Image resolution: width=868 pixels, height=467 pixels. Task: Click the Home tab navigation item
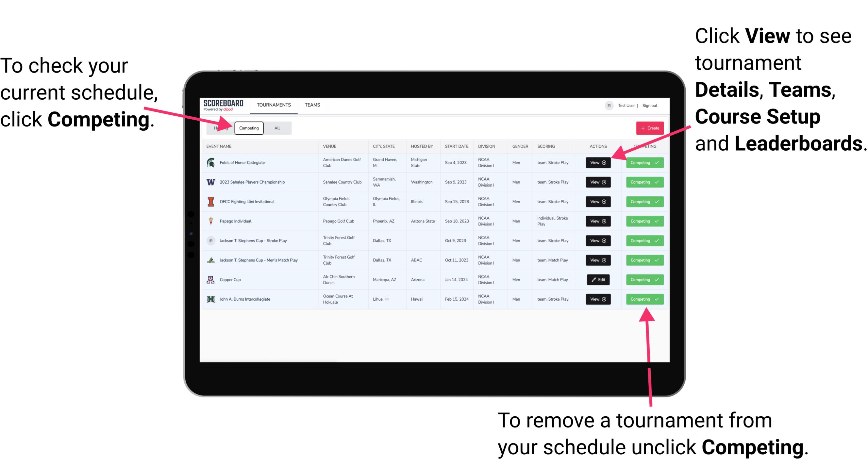(220, 128)
